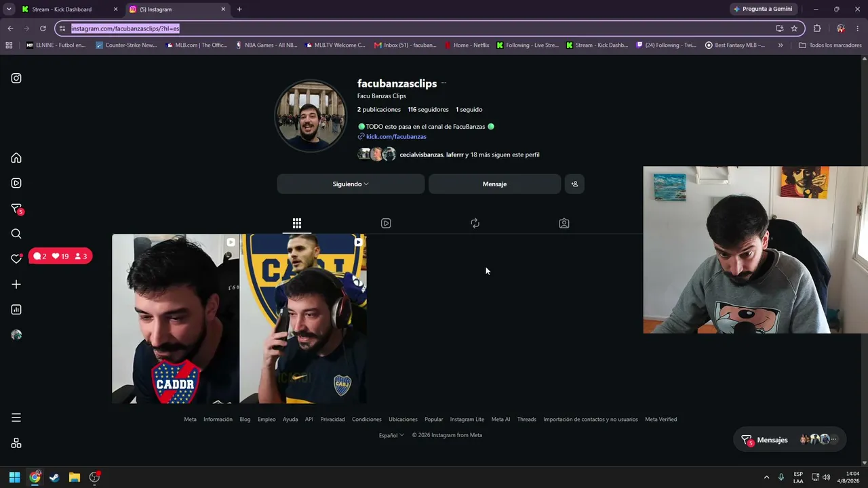868x488 pixels.
Task: Select the posts grid tab
Action: 297,223
